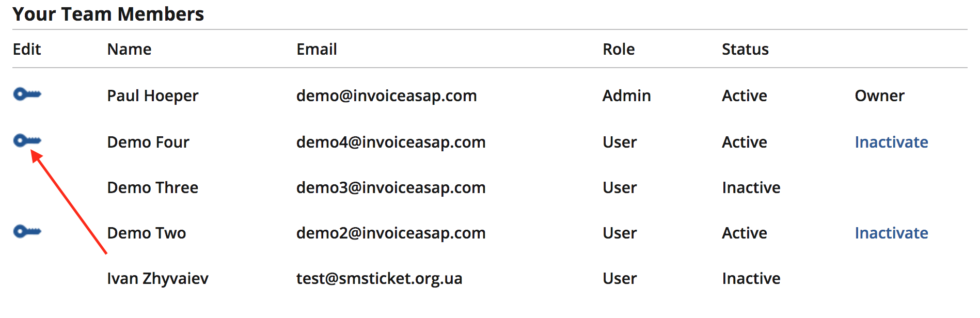Click the Edit column header
The width and height of the screenshot is (980, 318).
tap(27, 49)
